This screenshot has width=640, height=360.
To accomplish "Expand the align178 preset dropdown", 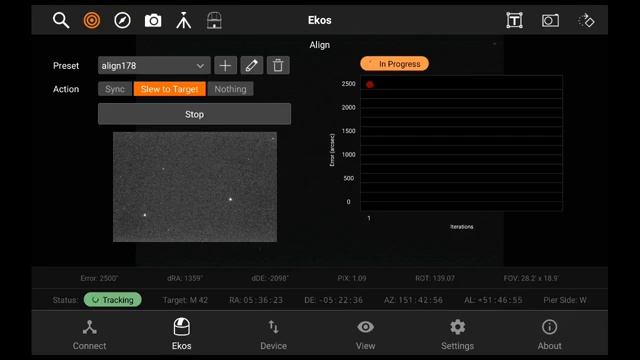I will coord(154,65).
